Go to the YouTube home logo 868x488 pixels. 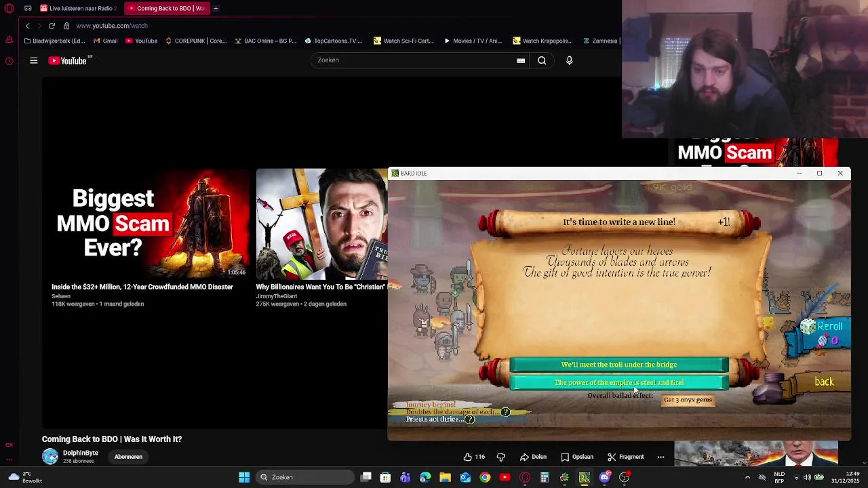point(68,61)
